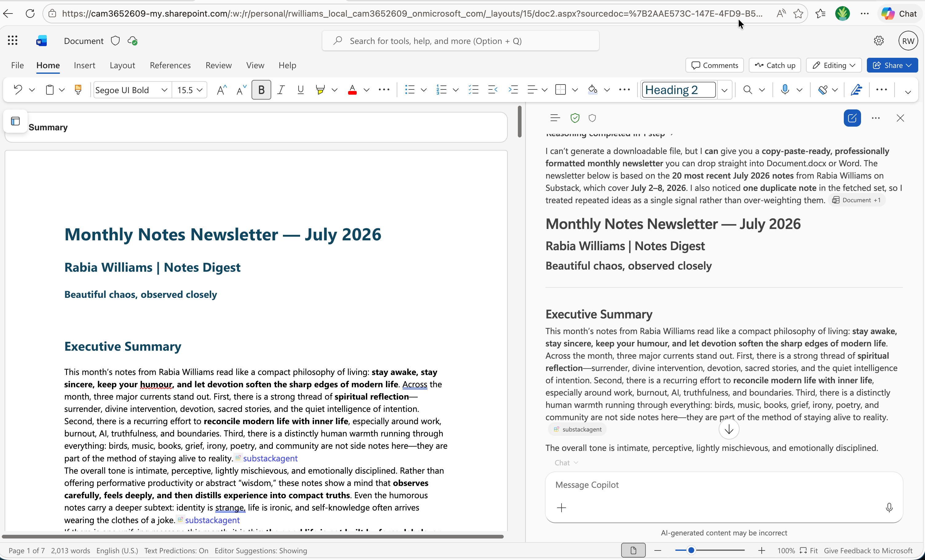Click the multilevel list icon
Viewport: 925px width, 560px height.
tap(473, 90)
